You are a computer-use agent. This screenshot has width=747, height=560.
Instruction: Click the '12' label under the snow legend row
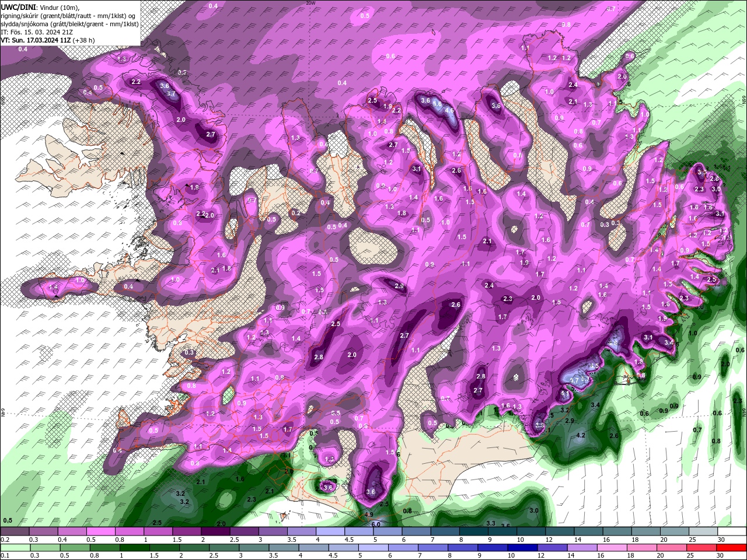coord(549,540)
